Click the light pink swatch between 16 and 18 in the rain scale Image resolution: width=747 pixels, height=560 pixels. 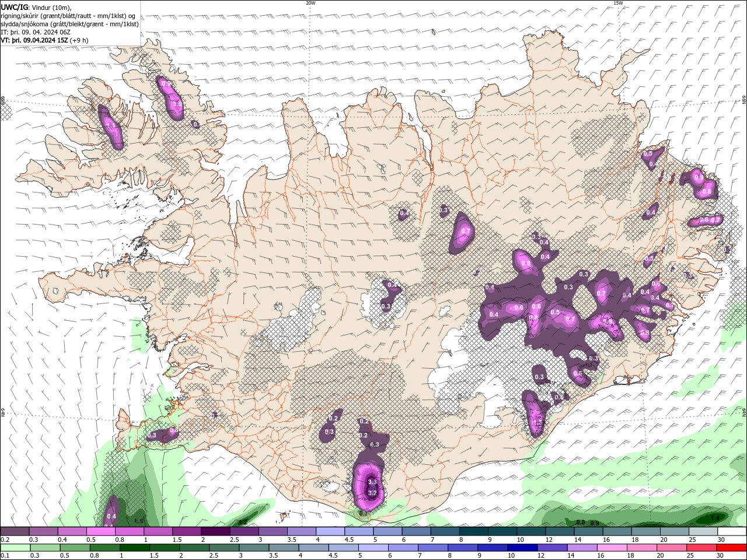pos(612,548)
